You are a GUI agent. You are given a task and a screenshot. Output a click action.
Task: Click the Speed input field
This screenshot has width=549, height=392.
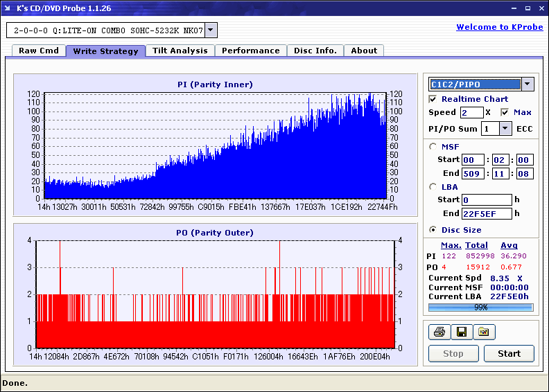tap(471, 112)
